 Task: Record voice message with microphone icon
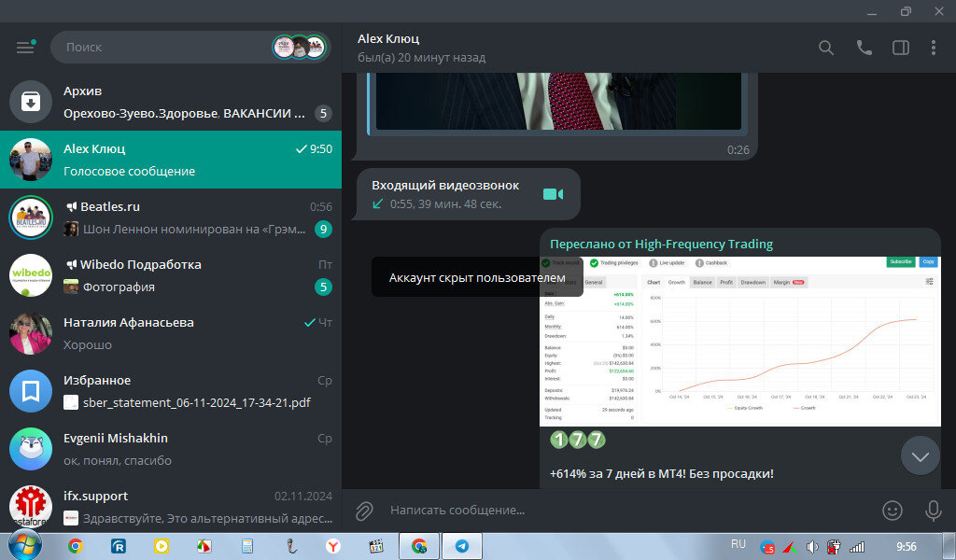pos(933,511)
